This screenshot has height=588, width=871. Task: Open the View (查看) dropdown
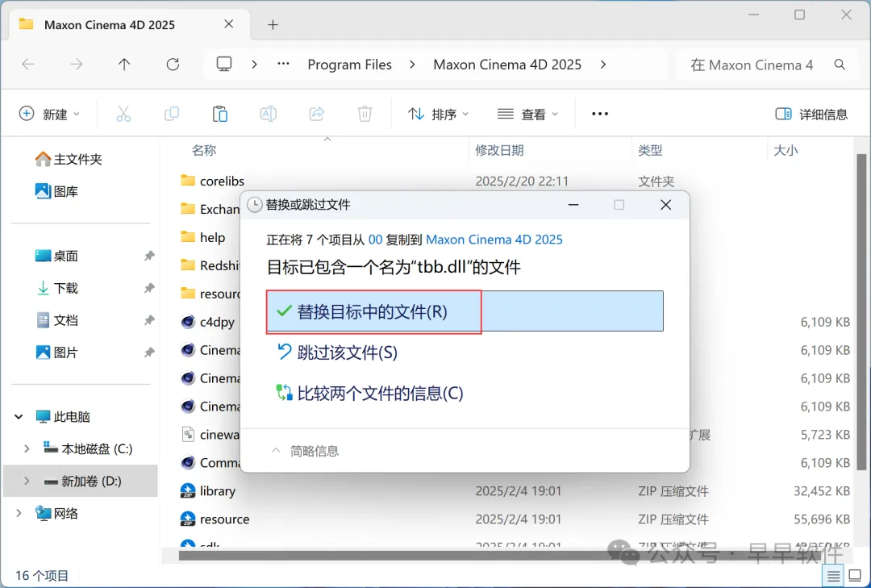(527, 114)
